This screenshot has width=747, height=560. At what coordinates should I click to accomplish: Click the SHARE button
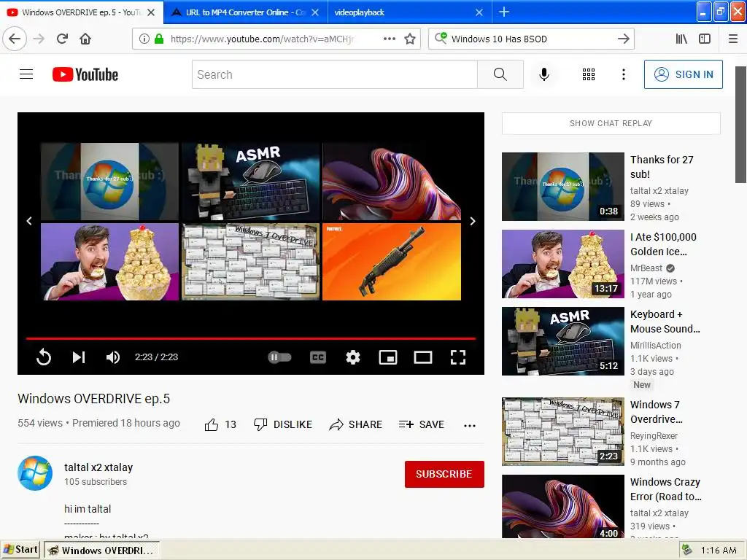355,424
